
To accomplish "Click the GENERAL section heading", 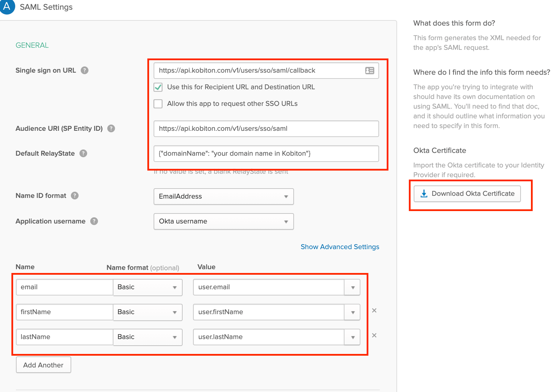I will (32, 45).
